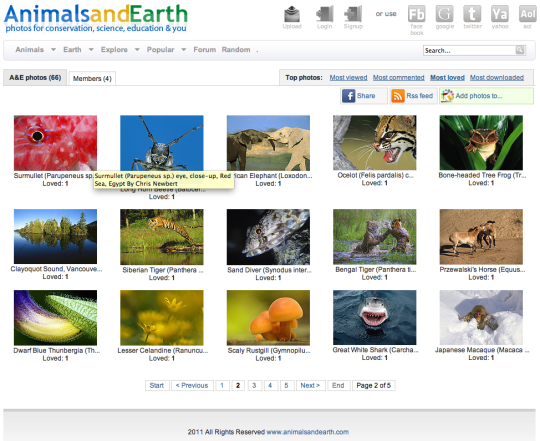Open the Rss feed button
The width and height of the screenshot is (540, 441).
413,96
